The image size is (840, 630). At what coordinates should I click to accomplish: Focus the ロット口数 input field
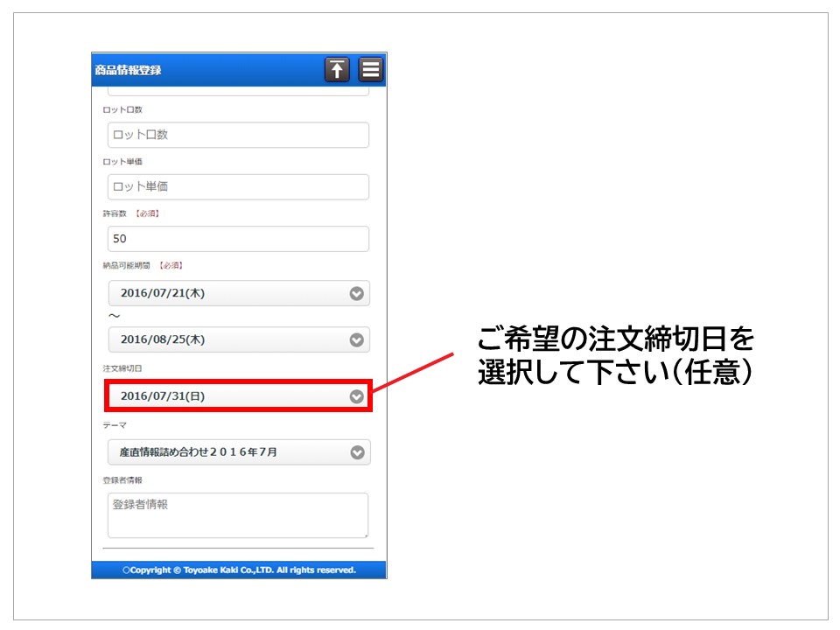coord(238,135)
